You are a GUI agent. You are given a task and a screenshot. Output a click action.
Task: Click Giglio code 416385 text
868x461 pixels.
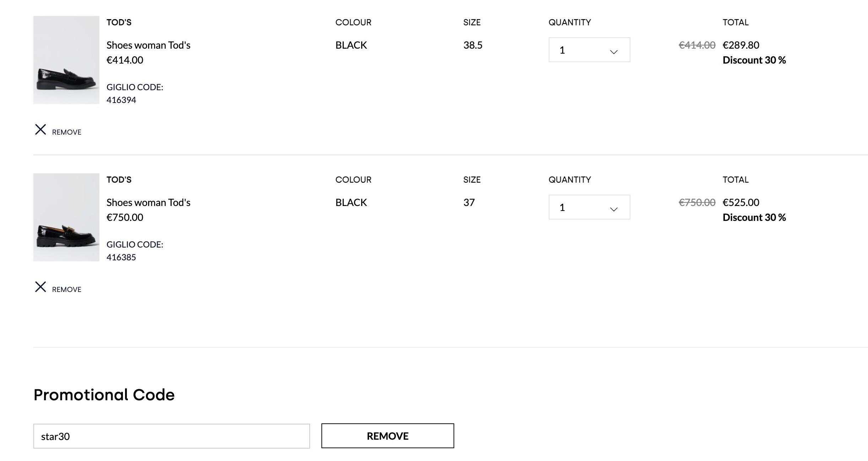click(121, 257)
